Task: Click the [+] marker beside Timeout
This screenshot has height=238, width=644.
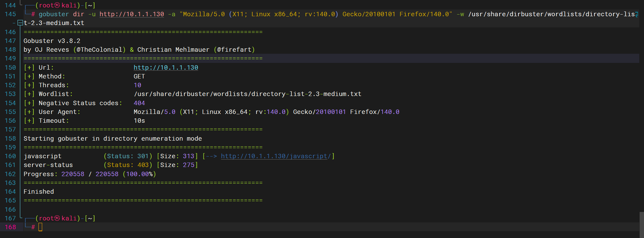Action: tap(29, 121)
